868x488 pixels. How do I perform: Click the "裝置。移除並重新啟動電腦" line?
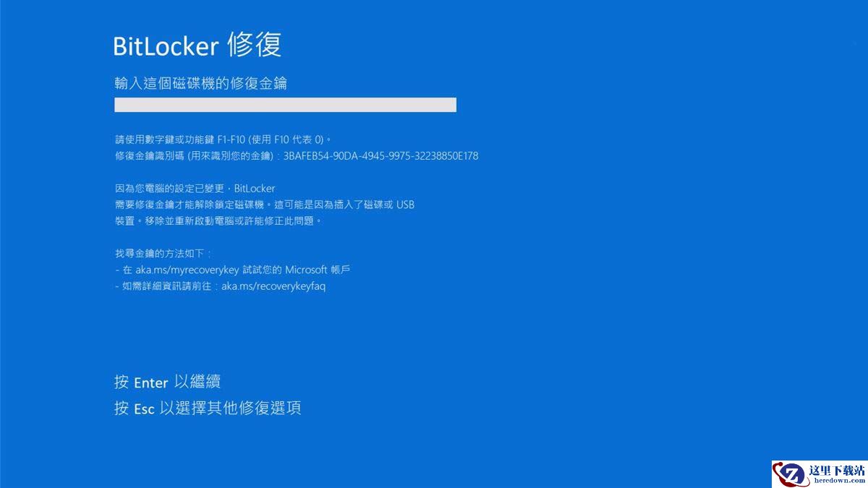pyautogui.click(x=218, y=221)
